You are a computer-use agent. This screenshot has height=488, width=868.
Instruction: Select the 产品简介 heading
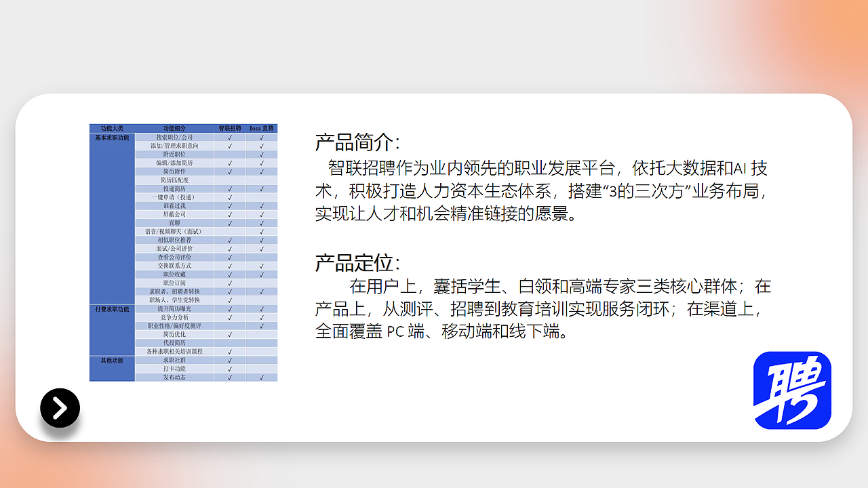(x=357, y=142)
